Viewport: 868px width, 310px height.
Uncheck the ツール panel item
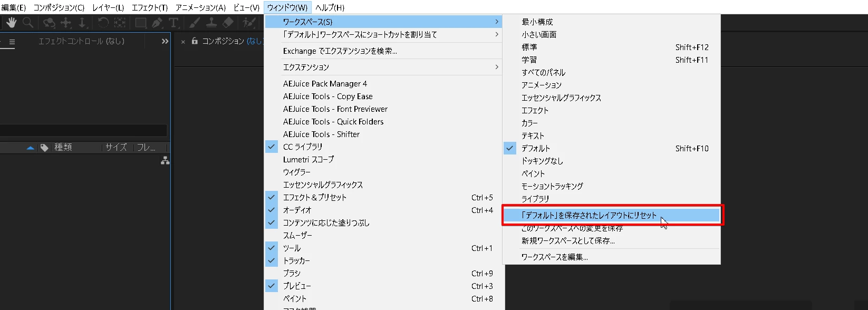point(383,248)
